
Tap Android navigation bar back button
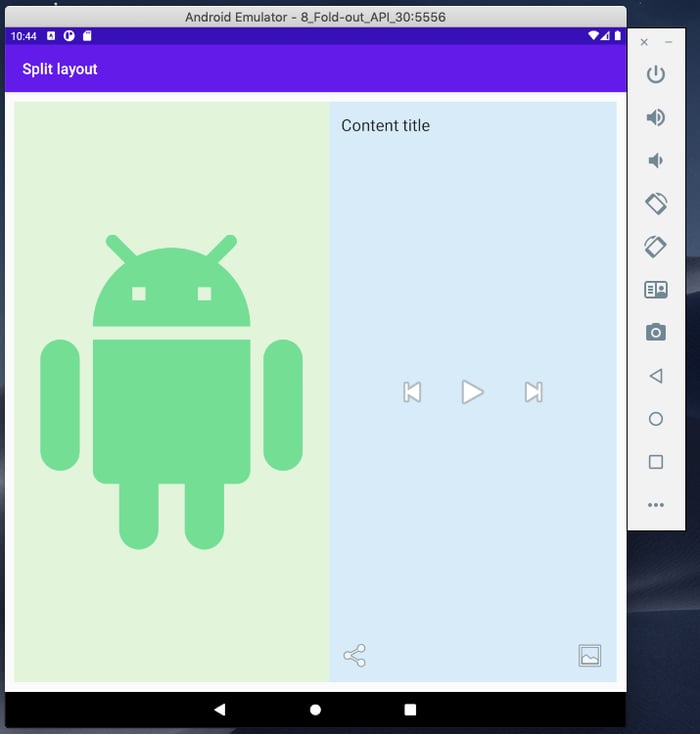[220, 709]
